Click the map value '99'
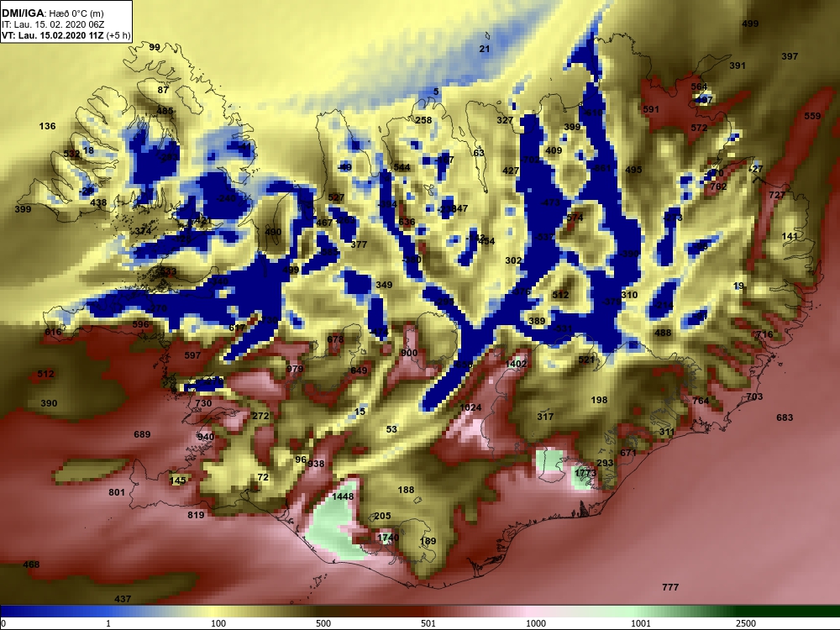 pos(155,47)
